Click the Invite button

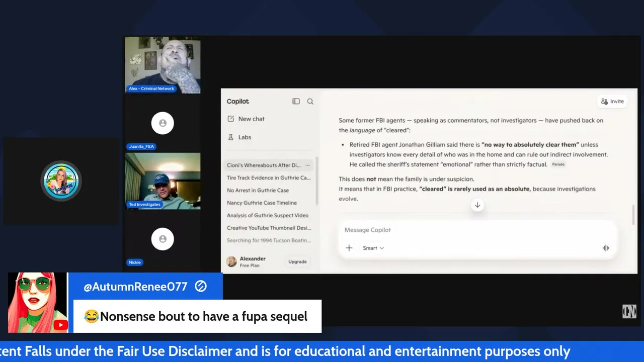[612, 101]
